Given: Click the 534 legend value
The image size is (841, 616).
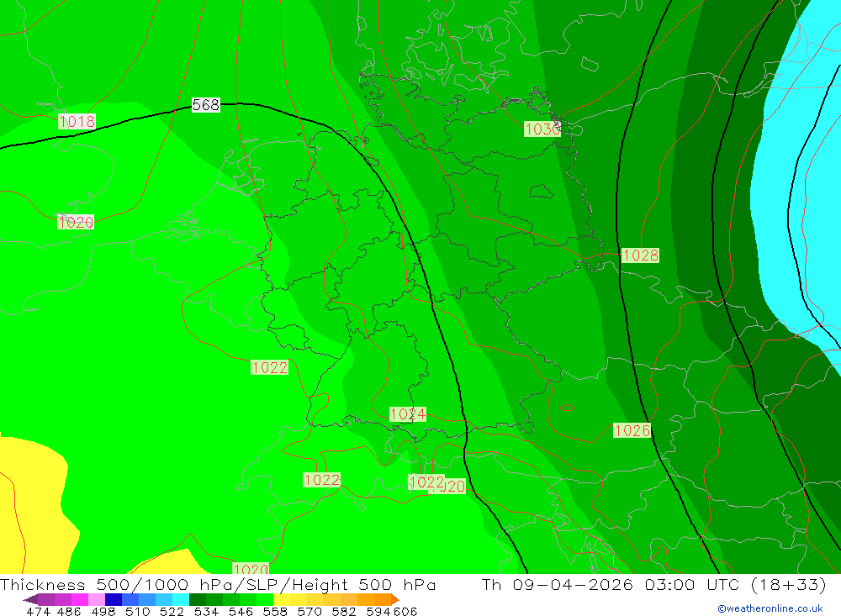Looking at the screenshot, I should pyautogui.click(x=206, y=611).
